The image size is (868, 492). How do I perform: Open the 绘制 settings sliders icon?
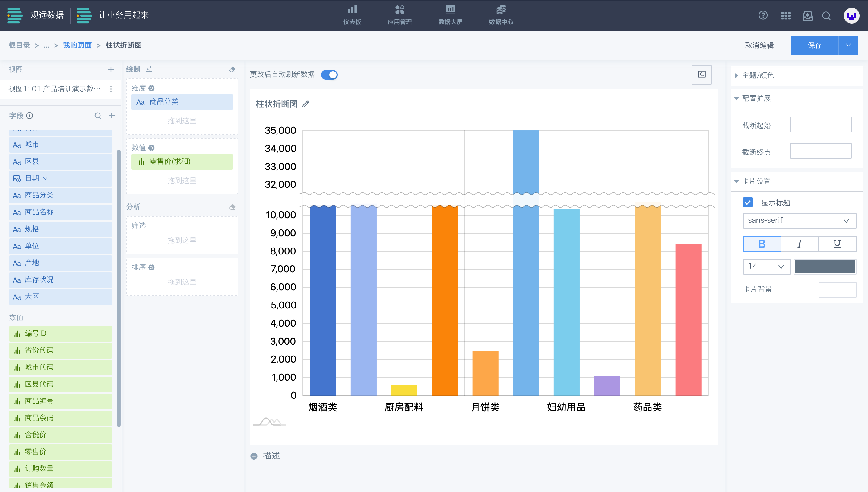point(149,69)
